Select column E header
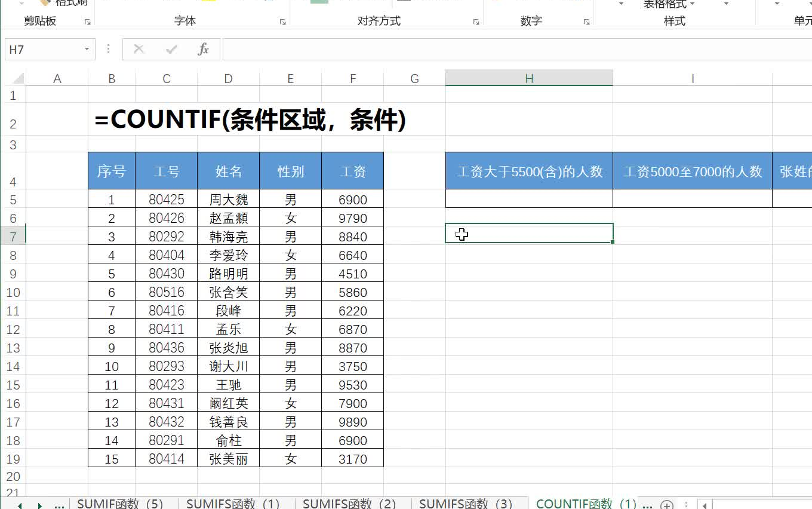Viewport: 812px width, 509px height. (290, 78)
